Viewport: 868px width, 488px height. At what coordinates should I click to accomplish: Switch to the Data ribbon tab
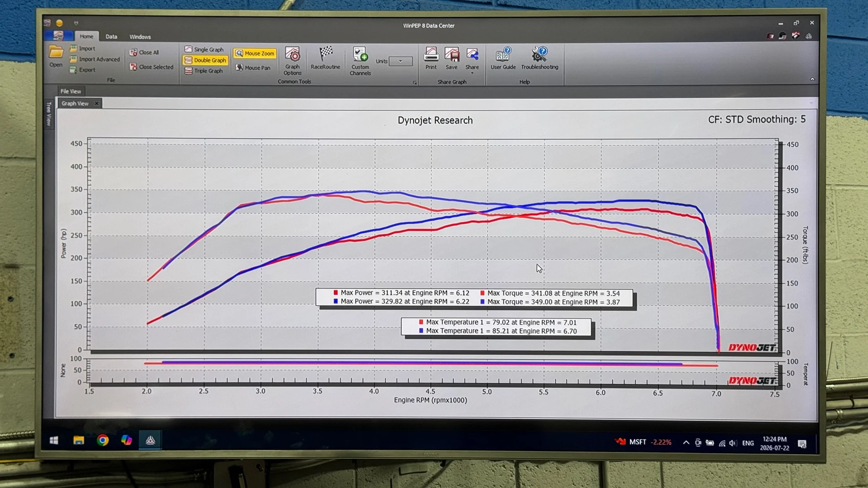[111, 37]
